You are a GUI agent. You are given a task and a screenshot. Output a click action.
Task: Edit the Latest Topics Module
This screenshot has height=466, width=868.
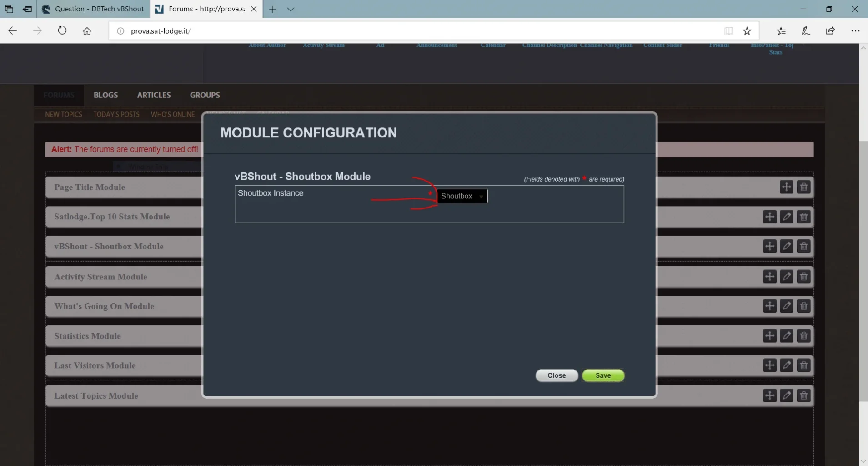(x=786, y=395)
